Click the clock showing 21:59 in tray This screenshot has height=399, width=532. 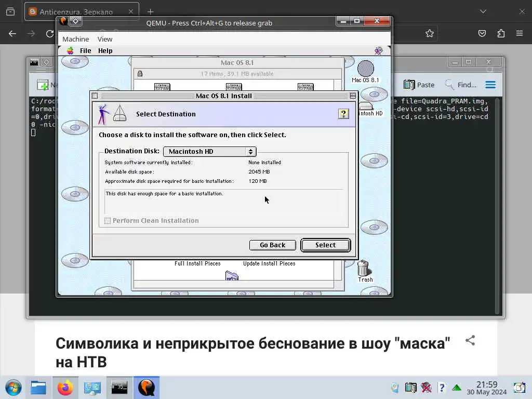[486, 388]
